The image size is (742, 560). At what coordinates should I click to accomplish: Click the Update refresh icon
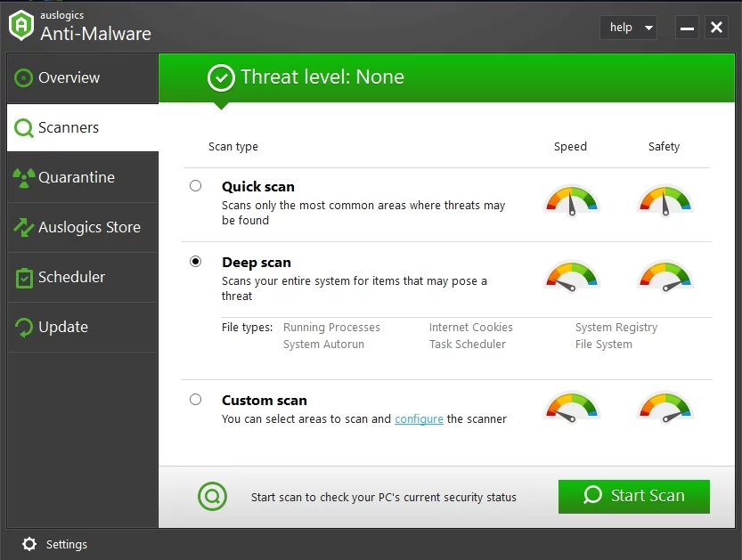(x=24, y=328)
